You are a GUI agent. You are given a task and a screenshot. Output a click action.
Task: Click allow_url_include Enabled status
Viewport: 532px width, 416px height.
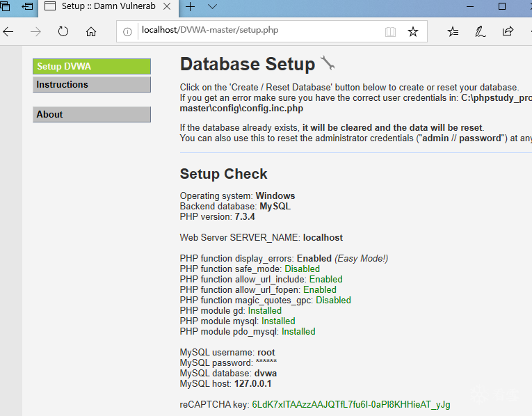(x=325, y=279)
